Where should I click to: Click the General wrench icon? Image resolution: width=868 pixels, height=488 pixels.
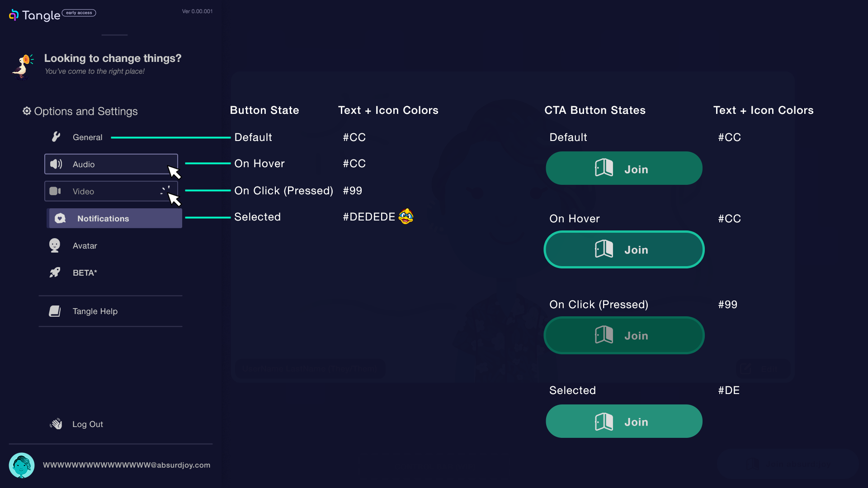pos(56,136)
